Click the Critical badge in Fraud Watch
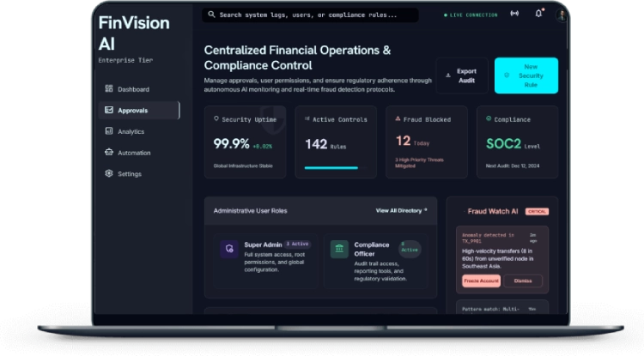The image size is (644, 356). coord(537,212)
